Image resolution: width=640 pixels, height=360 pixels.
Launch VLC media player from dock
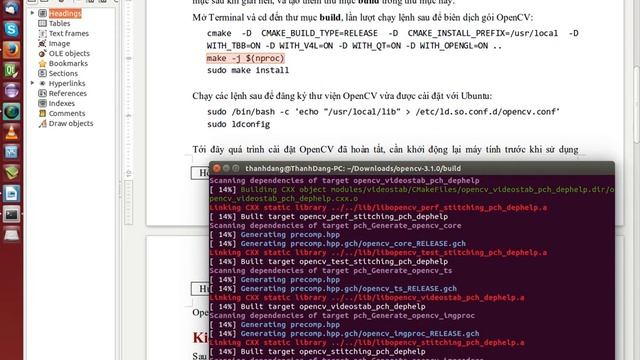(11, 132)
